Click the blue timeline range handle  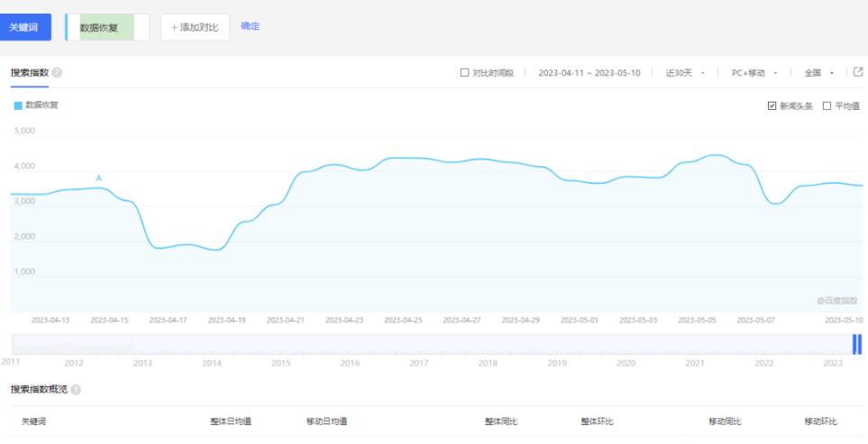pyautogui.click(x=857, y=343)
